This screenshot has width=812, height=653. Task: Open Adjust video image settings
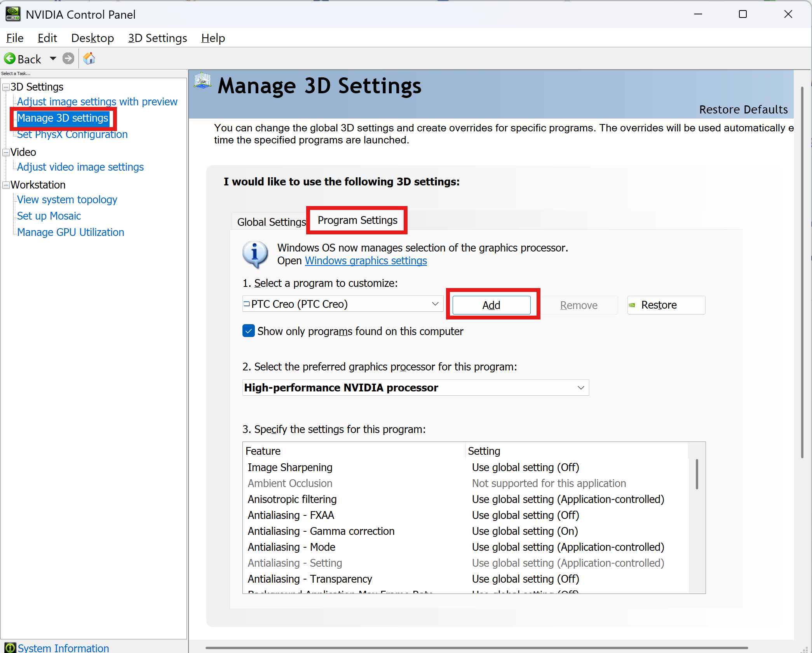tap(80, 167)
